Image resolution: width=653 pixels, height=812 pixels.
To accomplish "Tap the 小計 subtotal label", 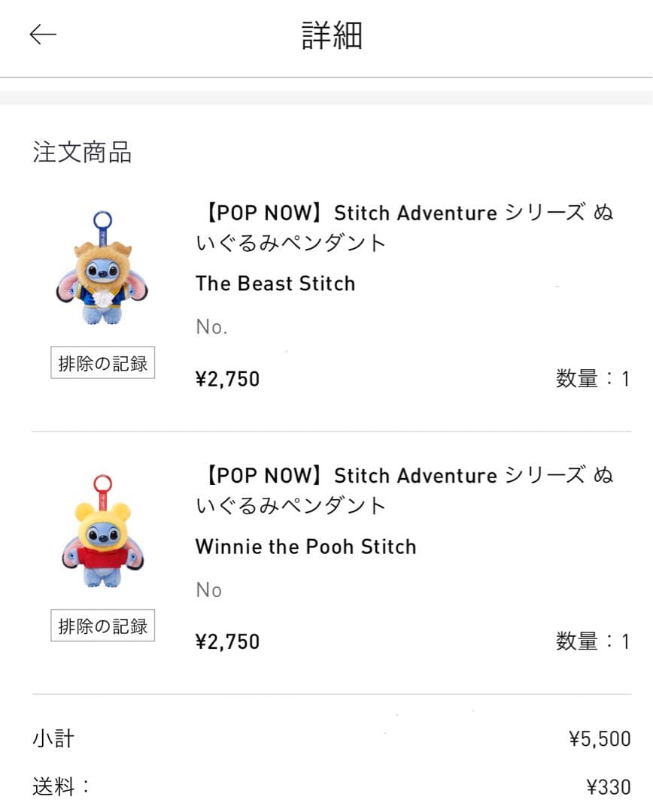I will point(53,738).
